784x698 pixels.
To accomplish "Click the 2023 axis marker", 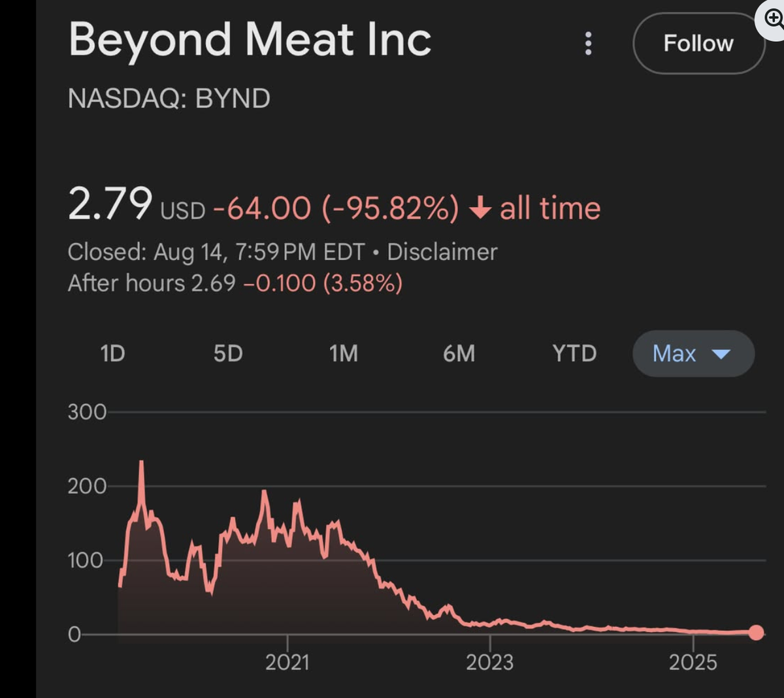I will (490, 662).
